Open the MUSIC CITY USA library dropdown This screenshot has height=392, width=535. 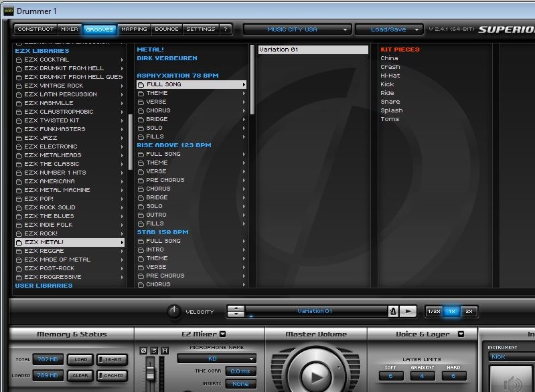click(x=297, y=29)
